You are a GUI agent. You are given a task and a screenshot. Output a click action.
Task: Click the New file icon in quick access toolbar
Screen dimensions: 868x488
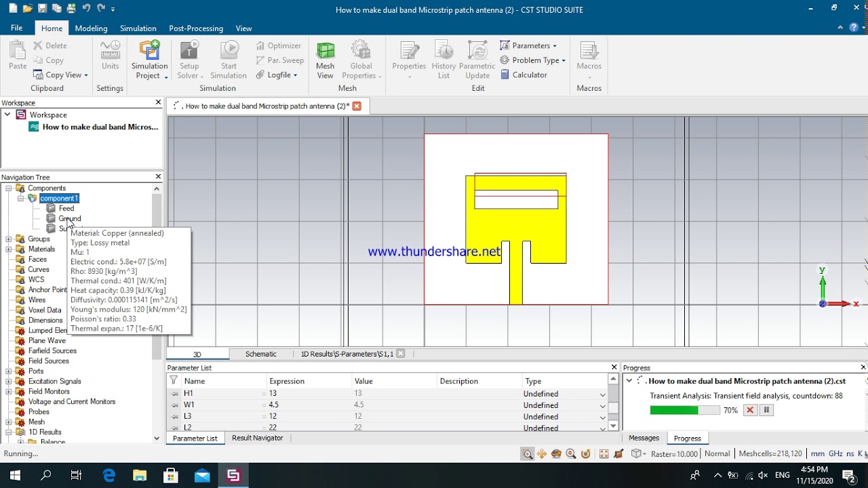point(13,9)
